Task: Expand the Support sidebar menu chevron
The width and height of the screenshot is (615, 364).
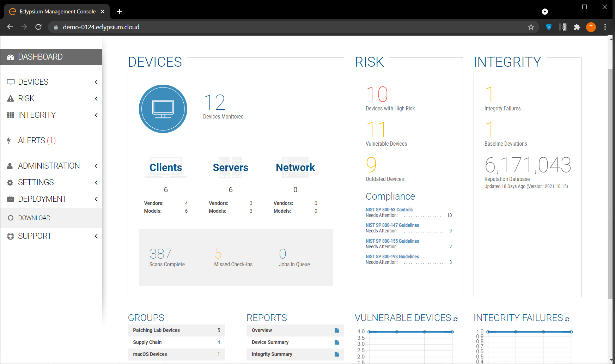Action: pyautogui.click(x=96, y=236)
